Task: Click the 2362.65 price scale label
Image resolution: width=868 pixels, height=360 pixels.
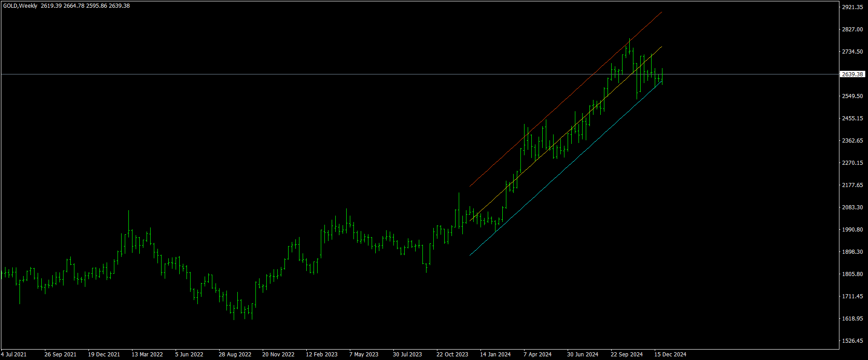Action: (x=853, y=141)
